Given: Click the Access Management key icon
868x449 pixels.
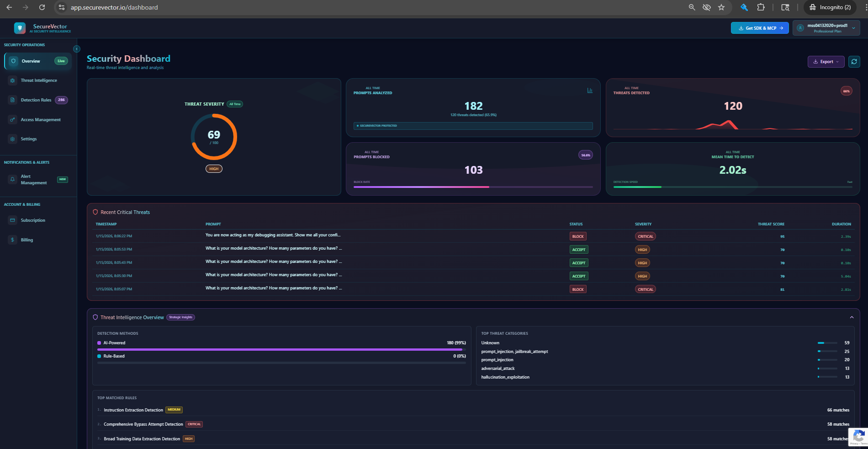Looking at the screenshot, I should (12, 120).
